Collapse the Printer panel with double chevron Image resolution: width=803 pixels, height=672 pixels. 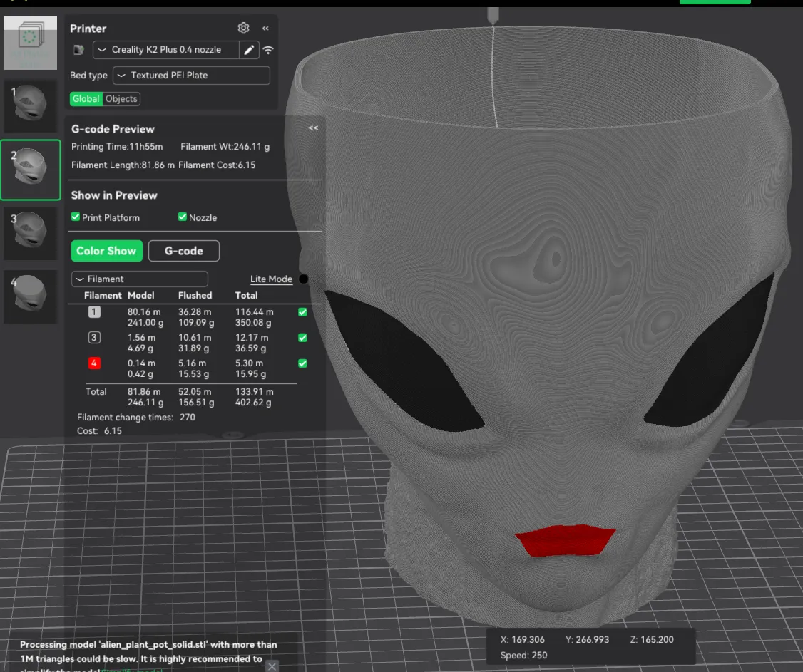click(x=265, y=29)
